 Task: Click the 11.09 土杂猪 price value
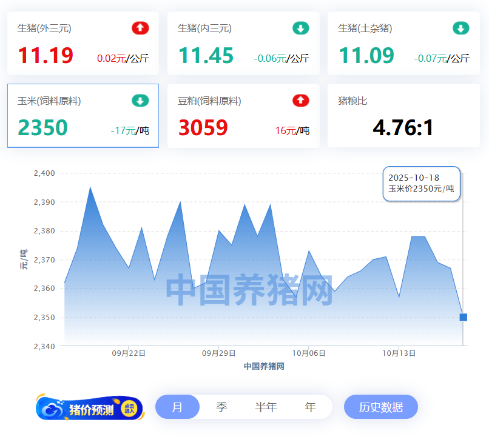point(366,56)
